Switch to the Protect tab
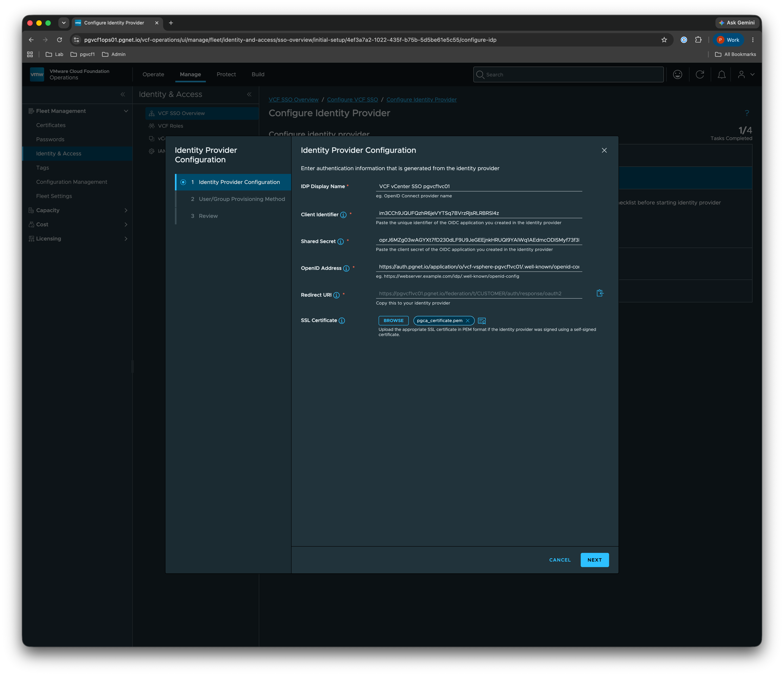The image size is (784, 676). pyautogui.click(x=226, y=74)
